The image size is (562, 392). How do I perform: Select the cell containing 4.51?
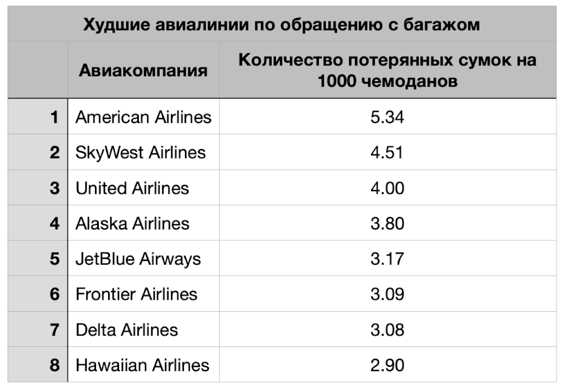(387, 152)
